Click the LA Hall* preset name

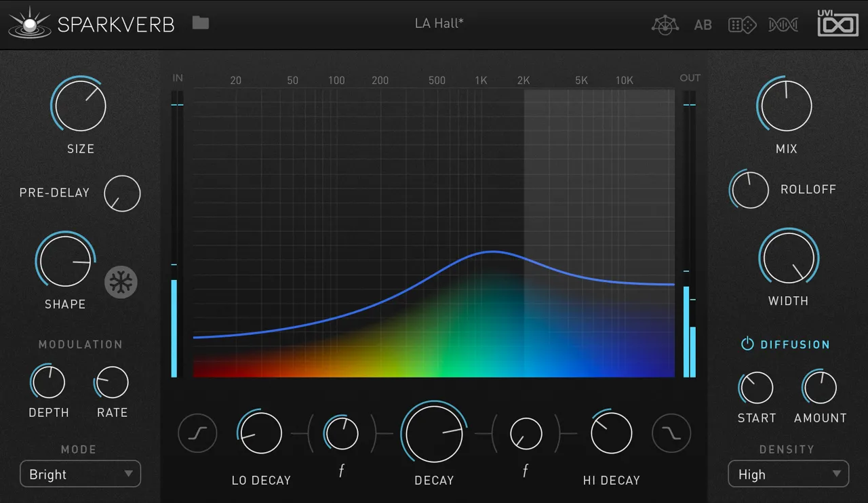[439, 23]
